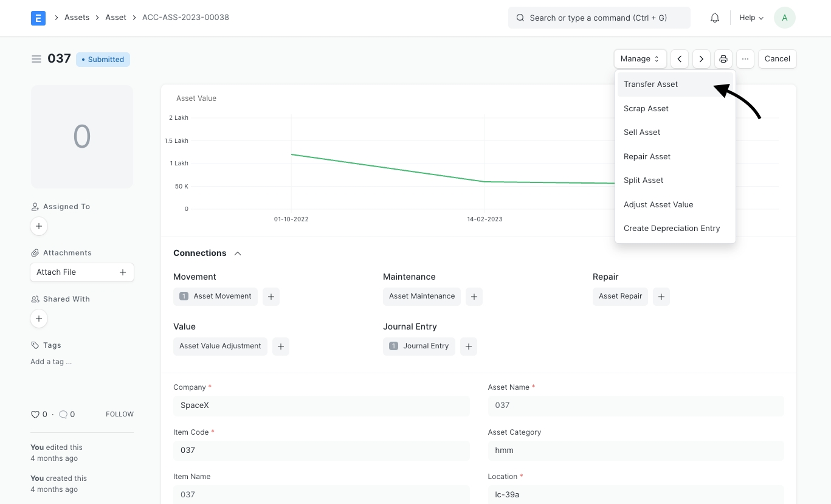Screen dimensions: 831x504
Task: Click the notification bell icon
Action: (715, 18)
